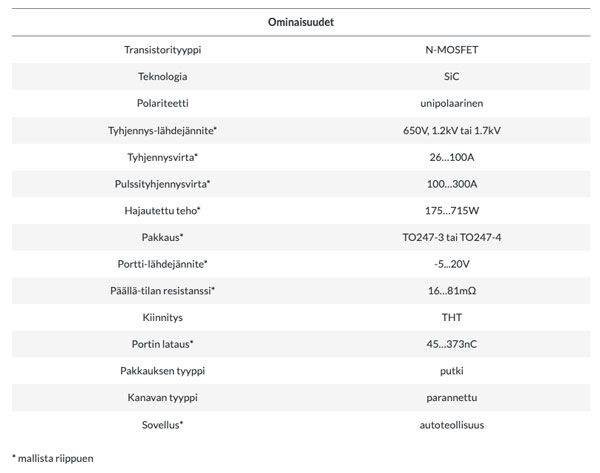Click the THT mounting value
Viewport: 600px width, 473px height.
(450, 318)
